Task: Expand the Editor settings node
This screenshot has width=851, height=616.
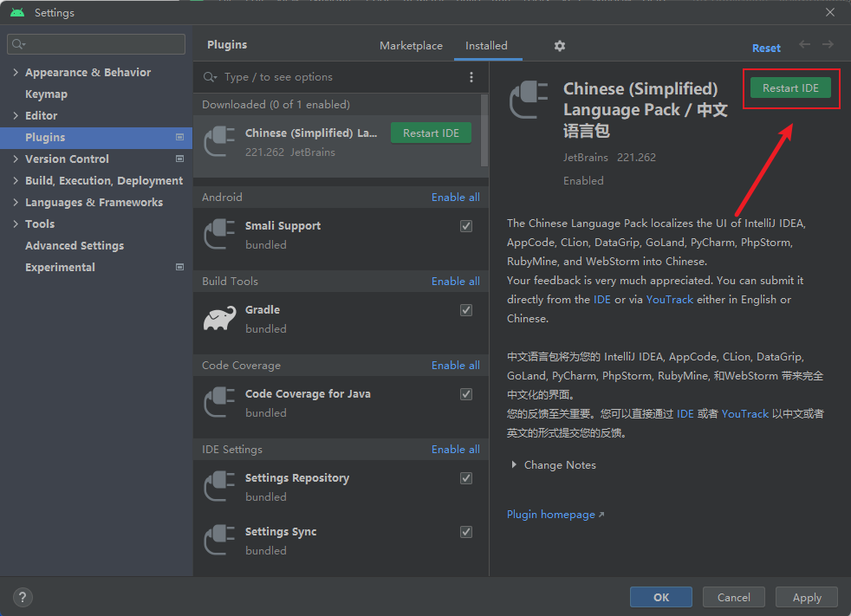Action: pyautogui.click(x=16, y=115)
